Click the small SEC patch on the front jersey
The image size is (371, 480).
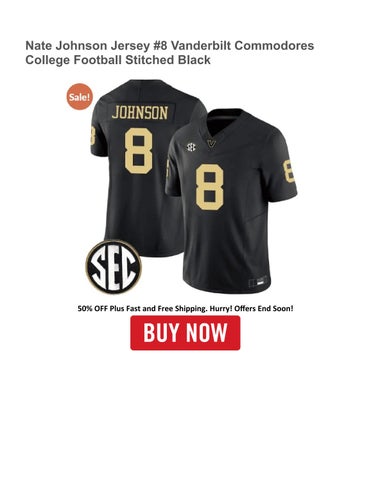click(x=191, y=147)
